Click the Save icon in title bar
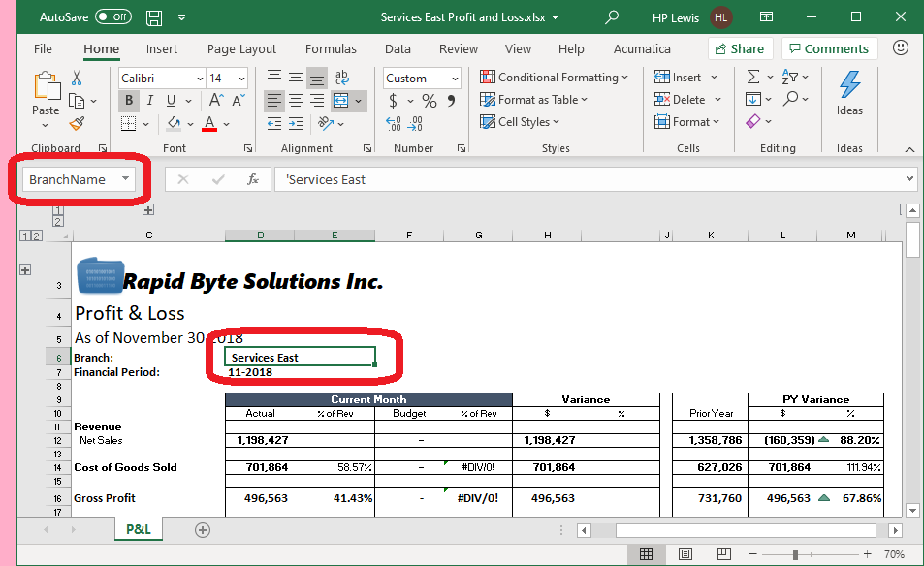 tap(154, 17)
